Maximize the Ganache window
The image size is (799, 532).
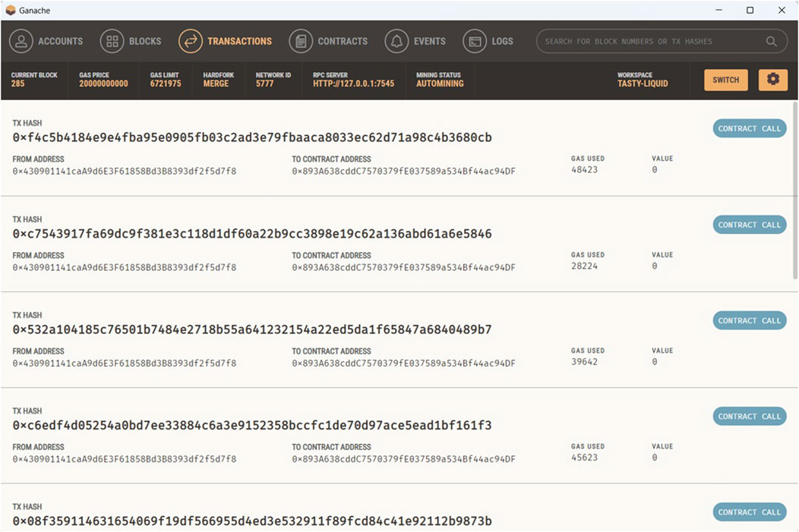pos(750,10)
